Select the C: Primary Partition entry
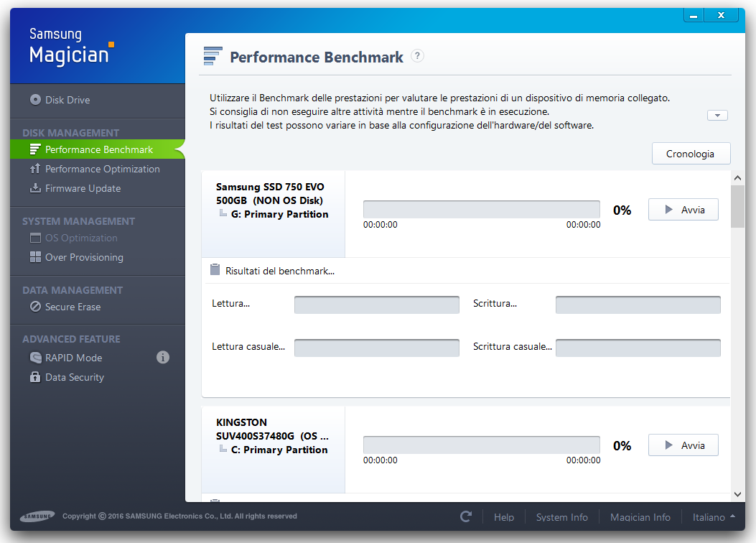This screenshot has height=543, width=756. [x=279, y=450]
